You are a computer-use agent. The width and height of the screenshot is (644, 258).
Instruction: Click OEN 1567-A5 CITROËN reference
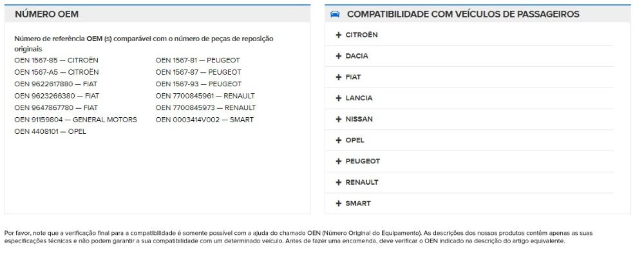(x=57, y=72)
